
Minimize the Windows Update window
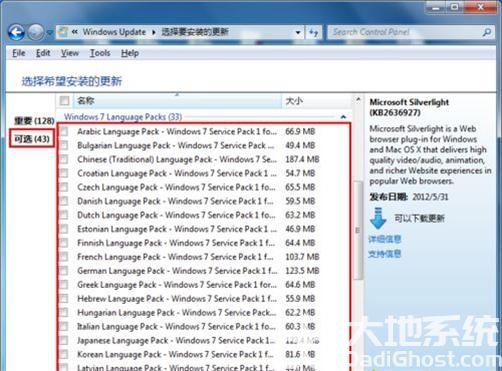click(436, 7)
